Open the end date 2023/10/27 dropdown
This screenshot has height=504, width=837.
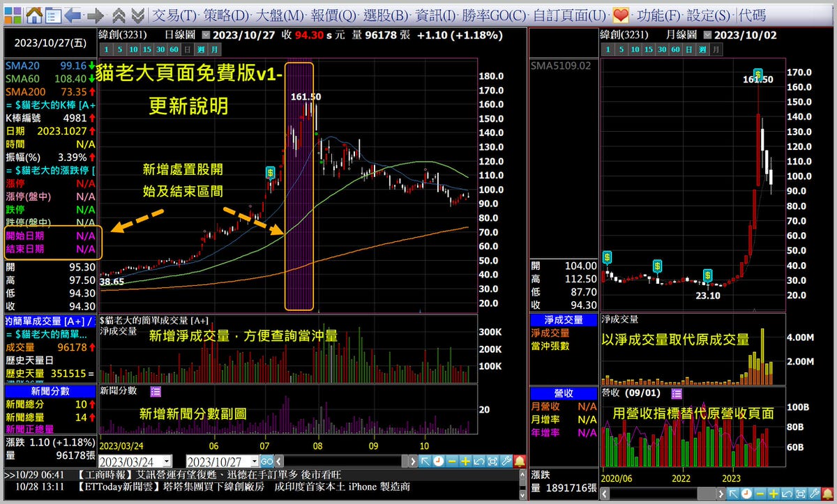coord(253,461)
